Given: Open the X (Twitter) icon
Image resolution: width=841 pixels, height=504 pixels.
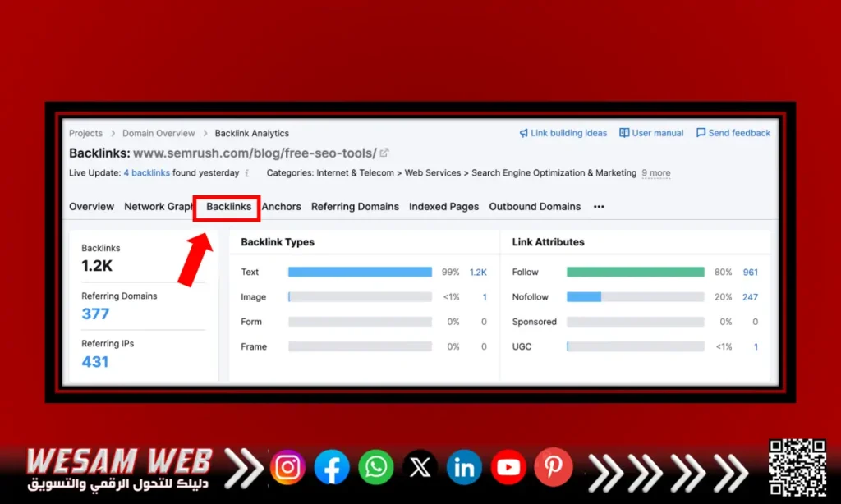Looking at the screenshot, I should (x=420, y=467).
